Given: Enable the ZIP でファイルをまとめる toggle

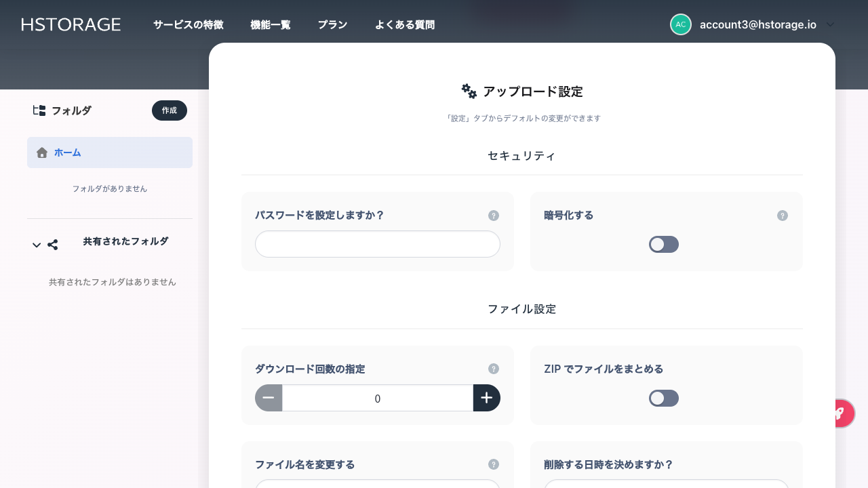Looking at the screenshot, I should coord(664,399).
